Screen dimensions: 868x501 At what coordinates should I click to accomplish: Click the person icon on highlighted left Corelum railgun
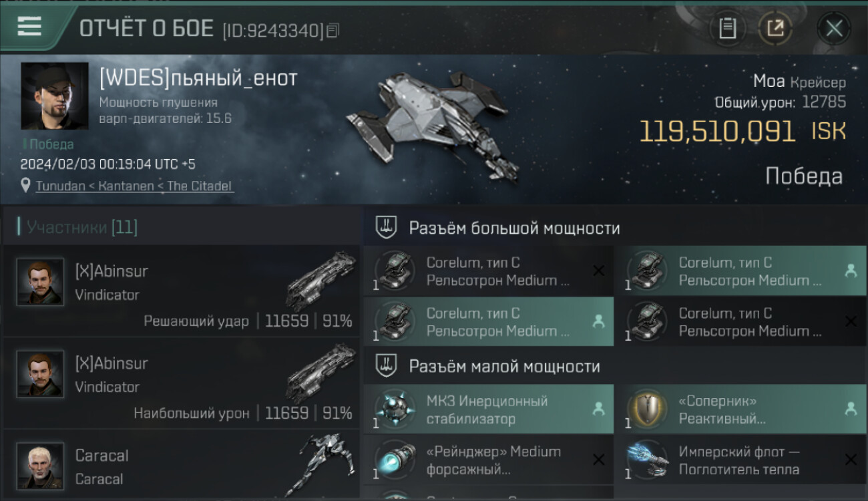coord(599,321)
